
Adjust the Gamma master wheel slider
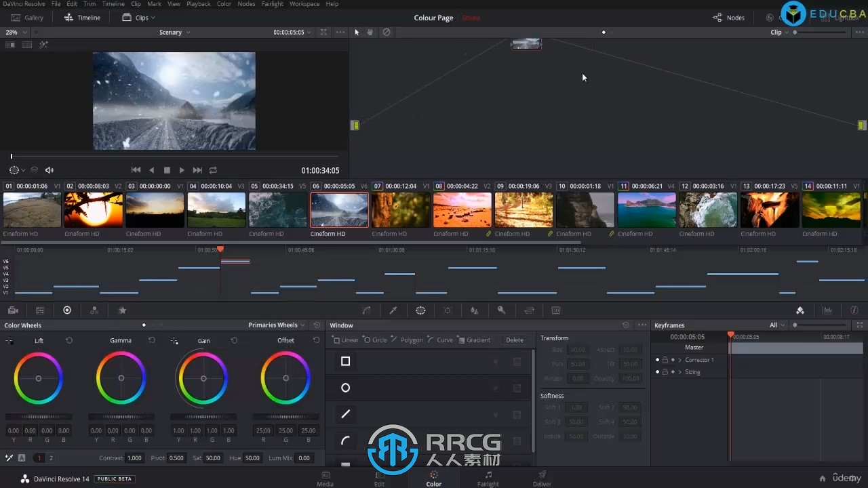(121, 417)
